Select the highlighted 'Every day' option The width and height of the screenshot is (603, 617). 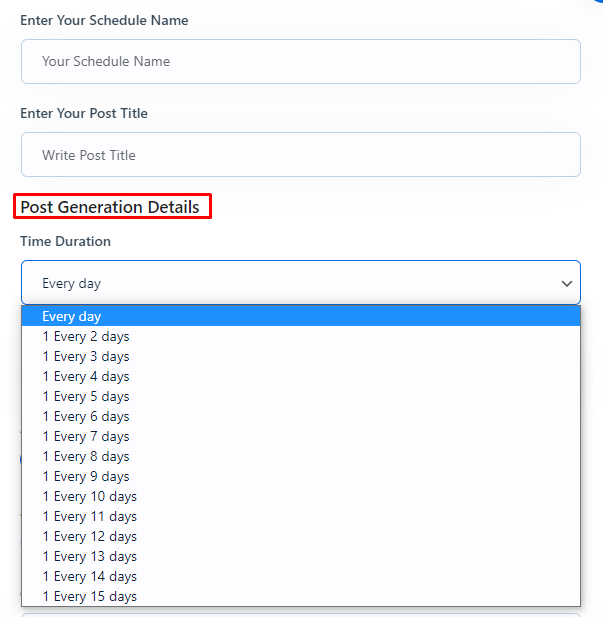point(301,316)
